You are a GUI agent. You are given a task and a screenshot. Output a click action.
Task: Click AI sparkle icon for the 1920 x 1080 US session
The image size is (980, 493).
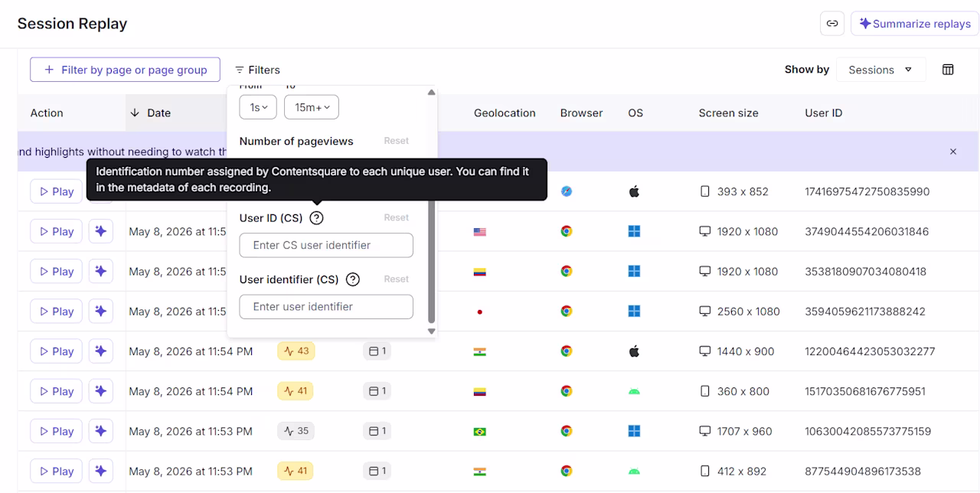click(101, 231)
